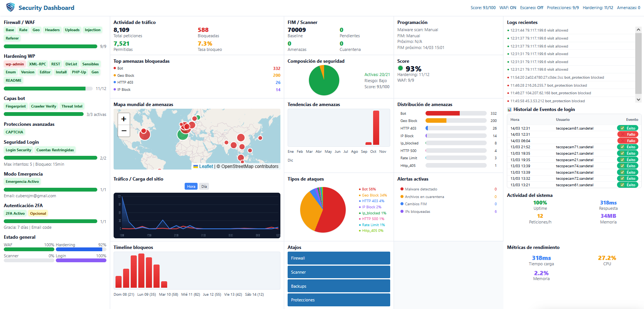Click the Crawler Verify tag
Viewport: 644px width, 309px height.
pyautogui.click(x=44, y=106)
